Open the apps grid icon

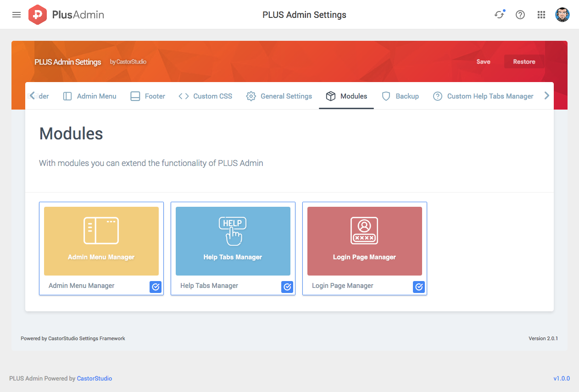[541, 15]
